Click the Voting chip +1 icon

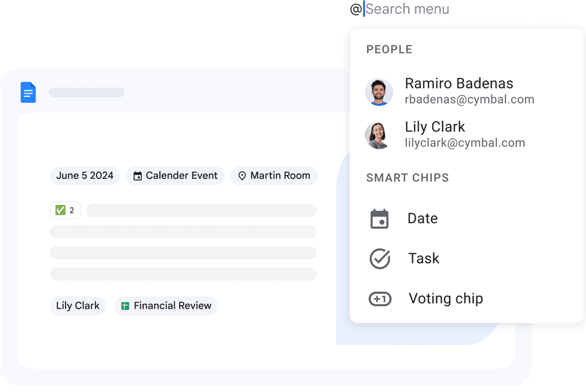pos(379,299)
